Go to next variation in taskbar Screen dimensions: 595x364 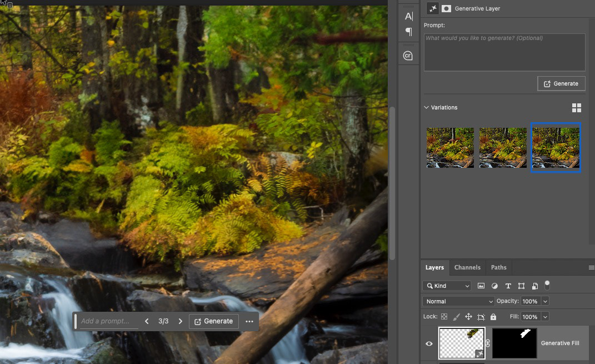[x=180, y=321]
